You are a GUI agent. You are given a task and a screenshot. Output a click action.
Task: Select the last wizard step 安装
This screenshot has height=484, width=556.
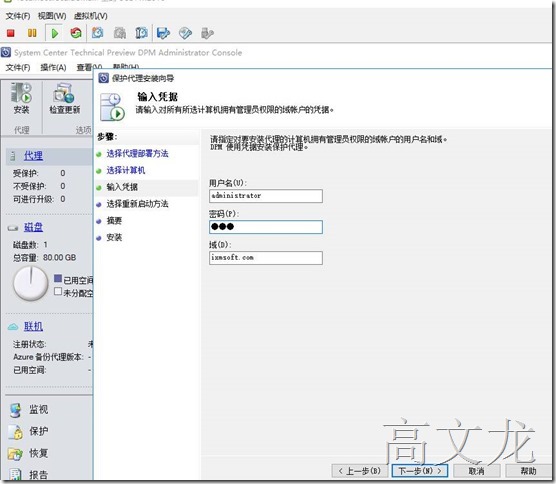pyautogui.click(x=114, y=237)
